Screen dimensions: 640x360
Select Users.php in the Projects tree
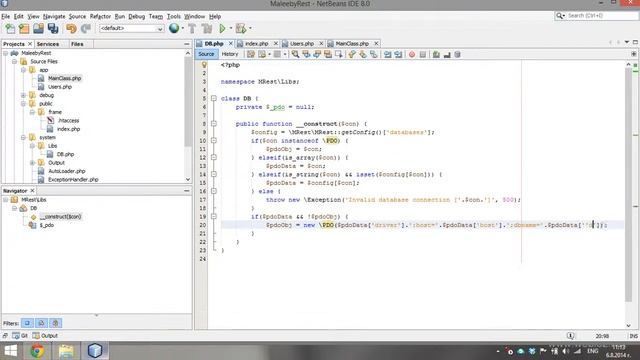tap(60, 87)
